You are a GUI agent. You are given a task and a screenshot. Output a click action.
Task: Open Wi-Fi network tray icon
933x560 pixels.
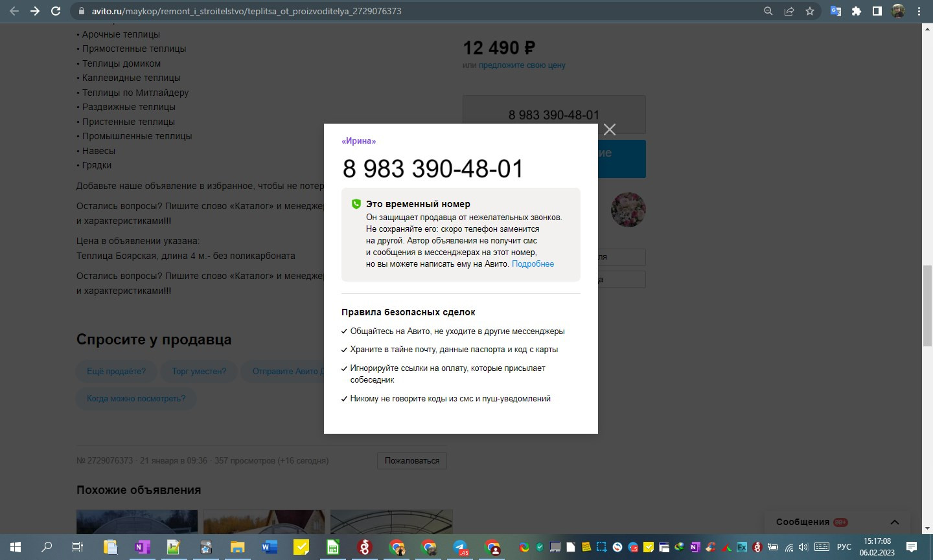pos(789,547)
